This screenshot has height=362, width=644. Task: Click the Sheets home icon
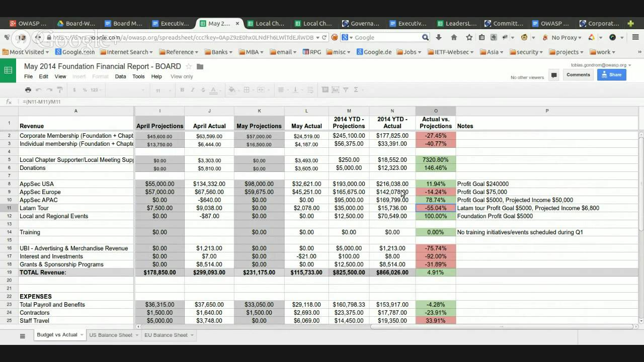(8, 70)
